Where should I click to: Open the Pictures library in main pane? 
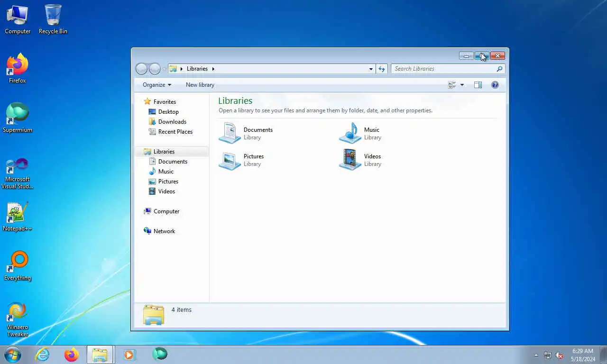241,160
